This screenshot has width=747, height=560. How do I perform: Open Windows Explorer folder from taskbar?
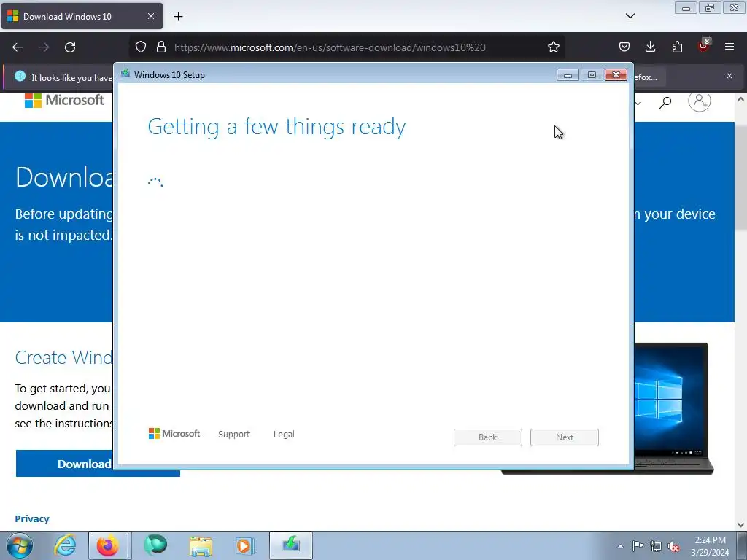click(201, 545)
